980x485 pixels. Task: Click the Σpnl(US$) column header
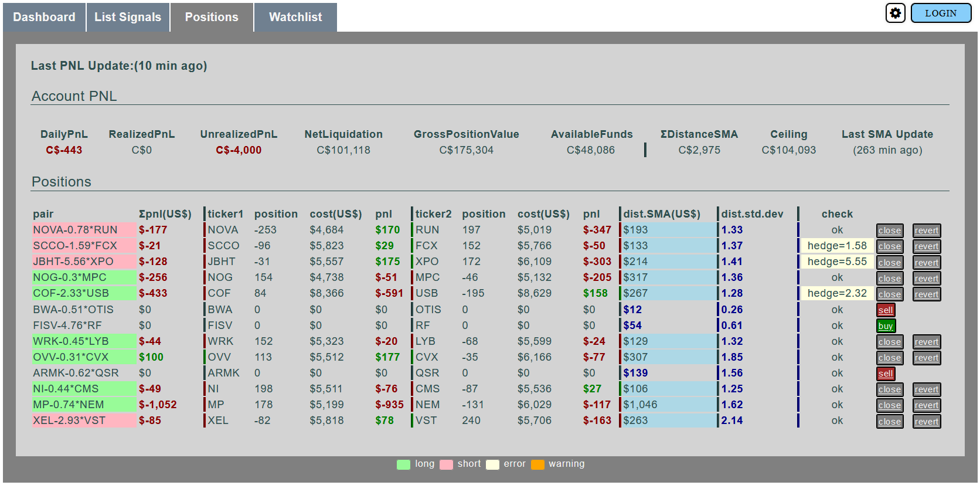(165, 214)
